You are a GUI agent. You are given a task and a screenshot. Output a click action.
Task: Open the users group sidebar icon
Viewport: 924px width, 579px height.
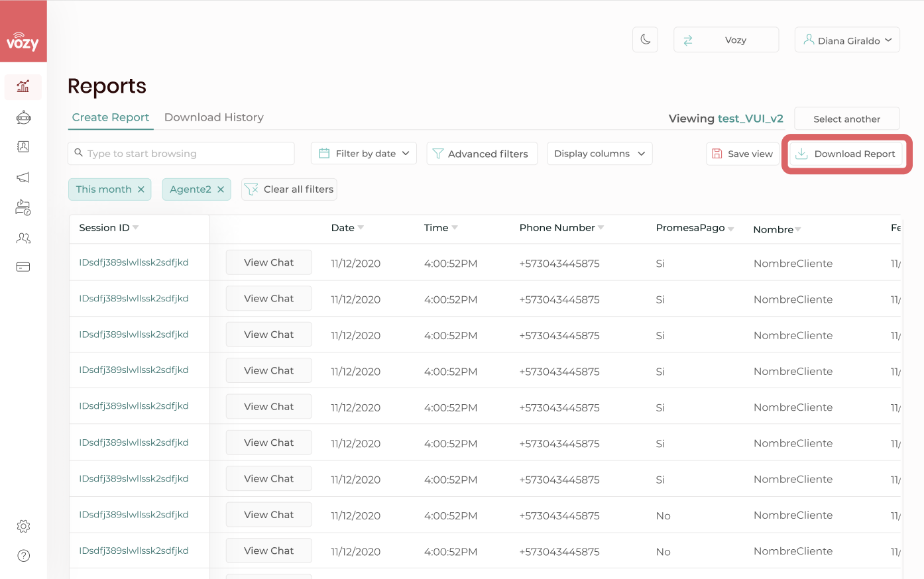(23, 238)
